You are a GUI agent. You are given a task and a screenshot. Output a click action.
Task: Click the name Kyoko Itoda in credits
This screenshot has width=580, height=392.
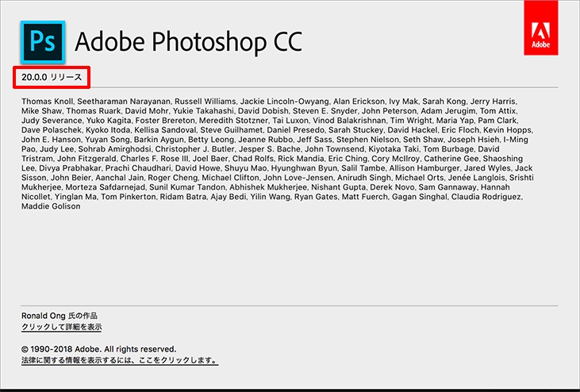click(108, 130)
